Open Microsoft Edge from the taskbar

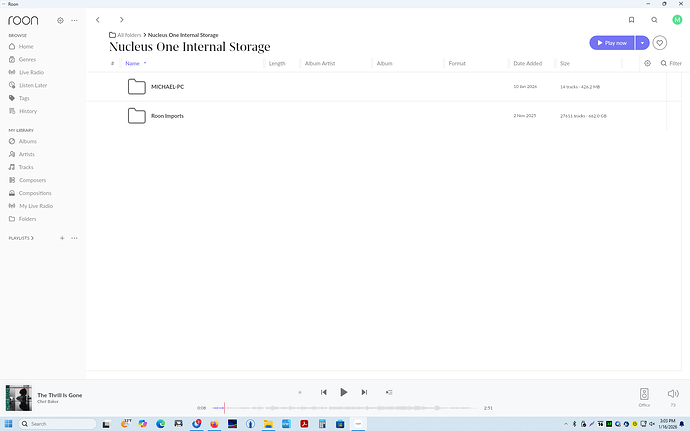tap(161, 424)
